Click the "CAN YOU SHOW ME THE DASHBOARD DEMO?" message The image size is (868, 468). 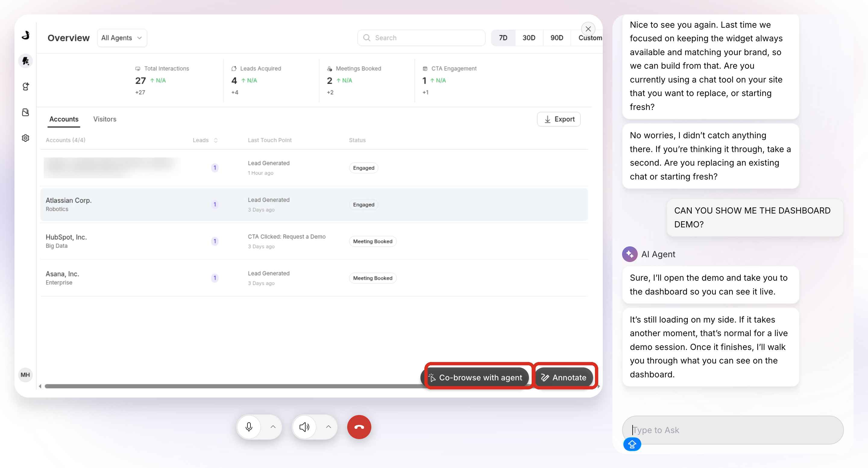click(x=755, y=217)
